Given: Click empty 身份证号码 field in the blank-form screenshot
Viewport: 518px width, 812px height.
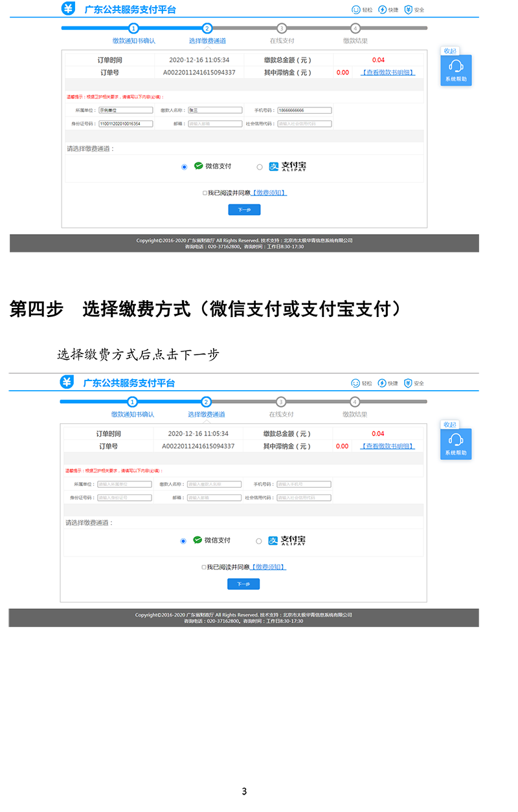Looking at the screenshot, I should pos(124,498).
